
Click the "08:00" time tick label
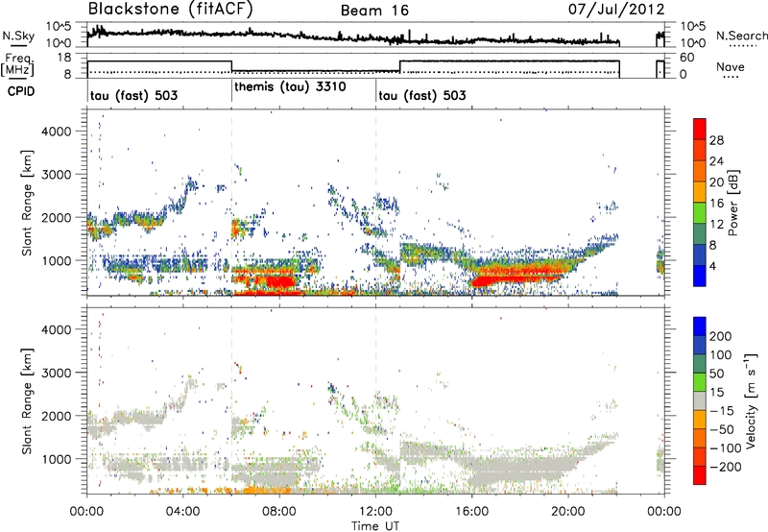pos(279,512)
